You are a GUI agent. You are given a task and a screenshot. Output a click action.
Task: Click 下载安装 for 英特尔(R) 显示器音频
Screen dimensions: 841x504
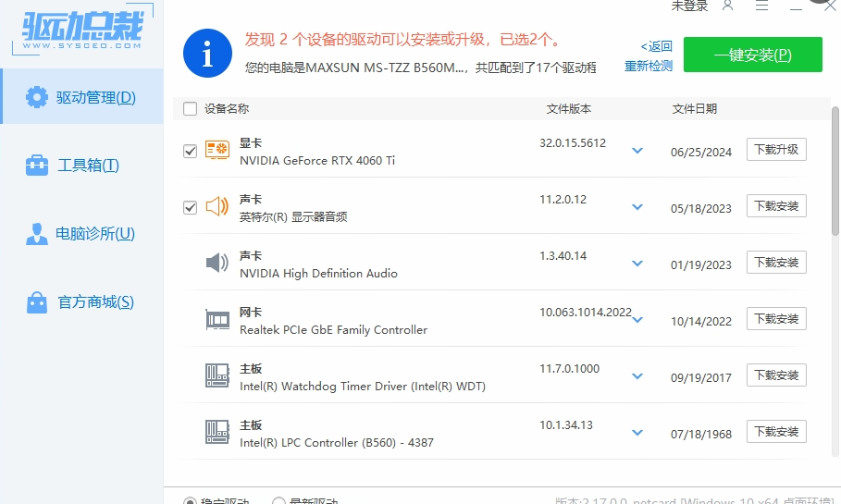click(x=776, y=206)
